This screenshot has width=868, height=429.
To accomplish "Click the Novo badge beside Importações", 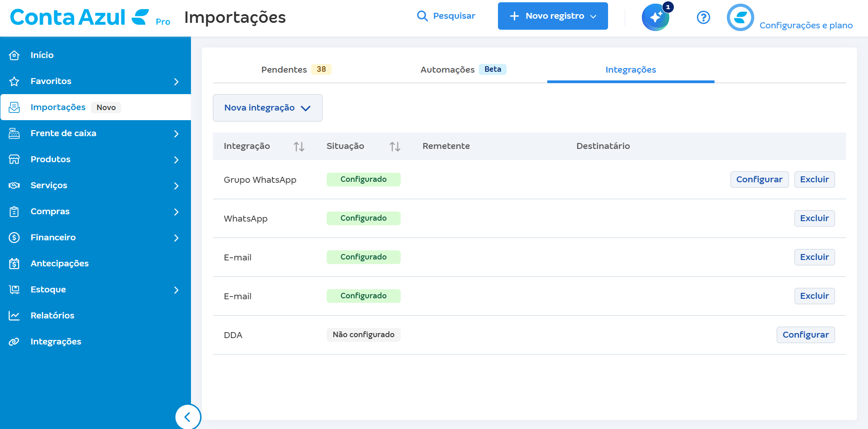I will click(x=106, y=107).
